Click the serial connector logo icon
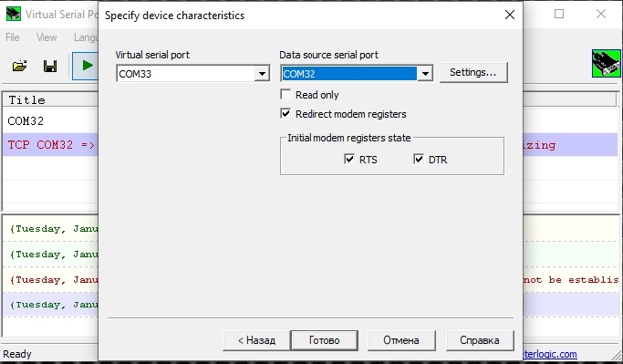Image resolution: width=623 pixels, height=364 pixels. coord(606,63)
